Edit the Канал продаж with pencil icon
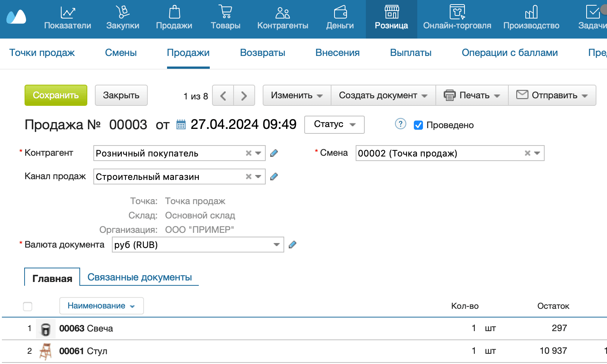This screenshot has height=364, width=607. point(274,177)
